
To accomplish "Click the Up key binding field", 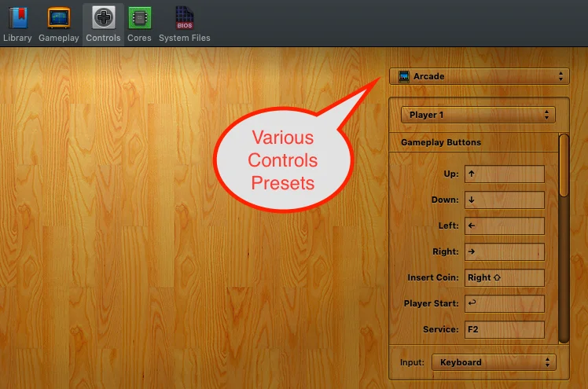I will [x=505, y=174].
